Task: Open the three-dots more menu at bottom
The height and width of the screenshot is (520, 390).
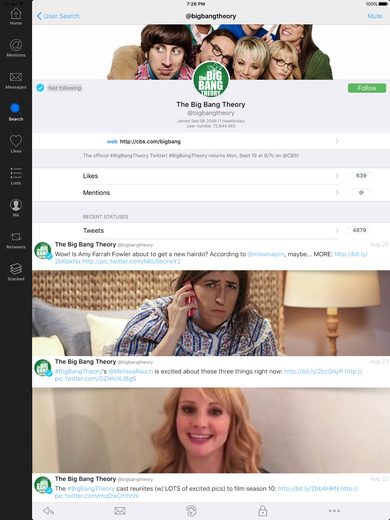Action: coord(334,511)
